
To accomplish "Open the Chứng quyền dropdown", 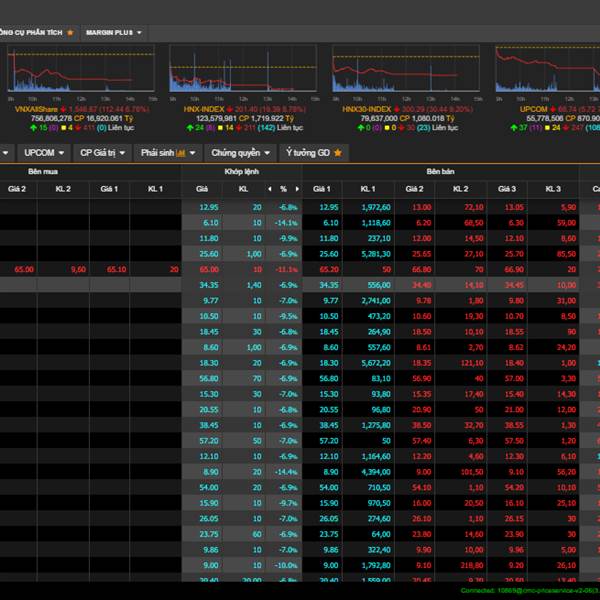I will 240,153.
